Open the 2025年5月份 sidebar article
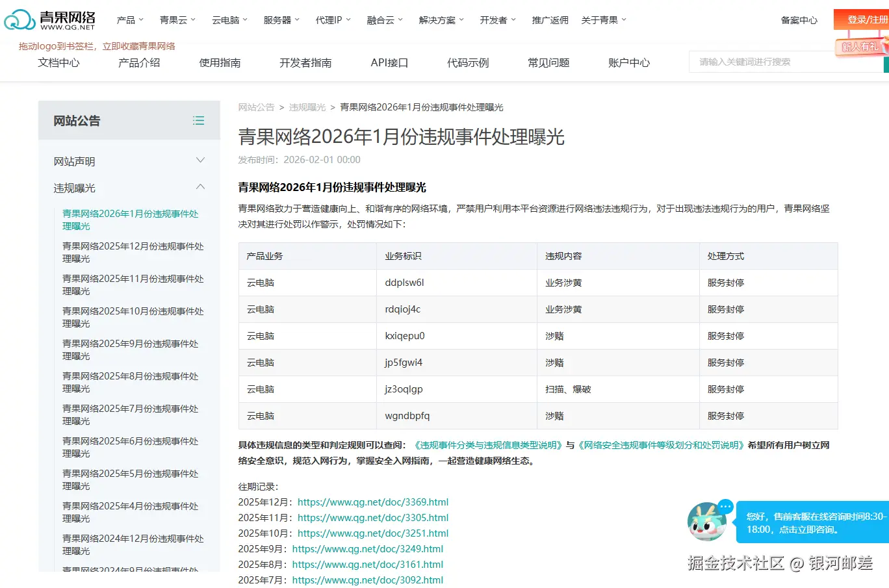This screenshot has height=588, width=889. [131, 479]
